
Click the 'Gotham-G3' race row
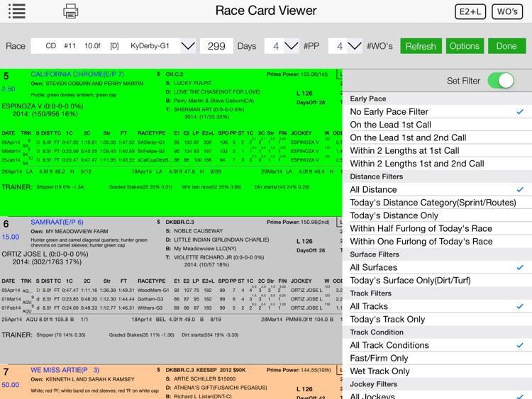(x=172, y=299)
